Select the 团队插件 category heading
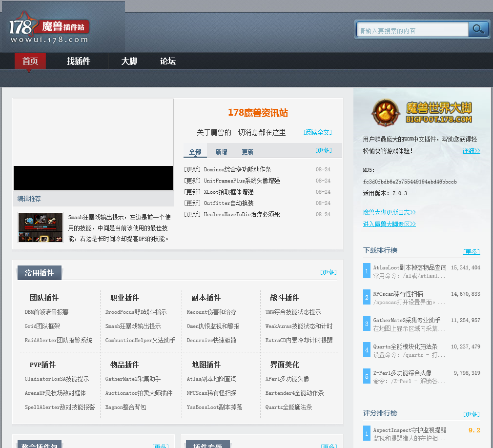Viewport: 493px width, 448px height. tap(44, 298)
